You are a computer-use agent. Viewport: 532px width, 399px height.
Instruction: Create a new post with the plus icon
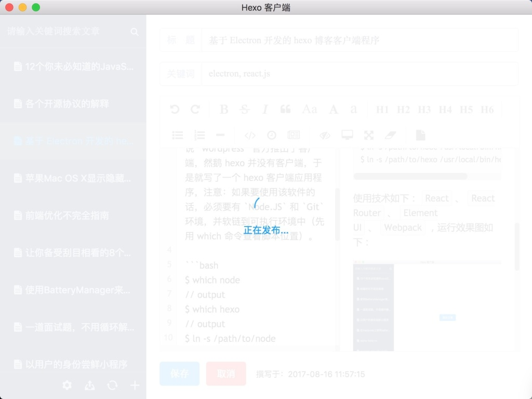coord(135,385)
